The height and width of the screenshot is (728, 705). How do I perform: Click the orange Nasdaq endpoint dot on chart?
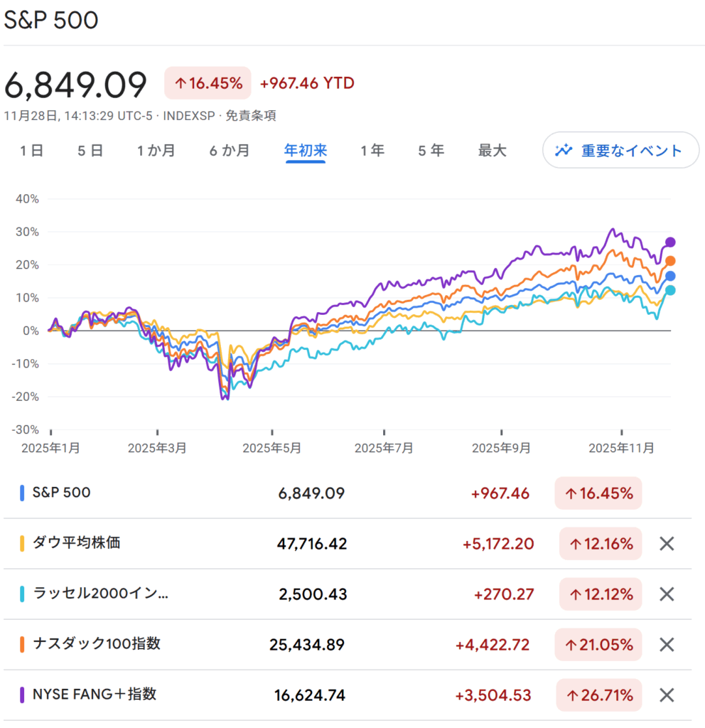pyautogui.click(x=669, y=262)
